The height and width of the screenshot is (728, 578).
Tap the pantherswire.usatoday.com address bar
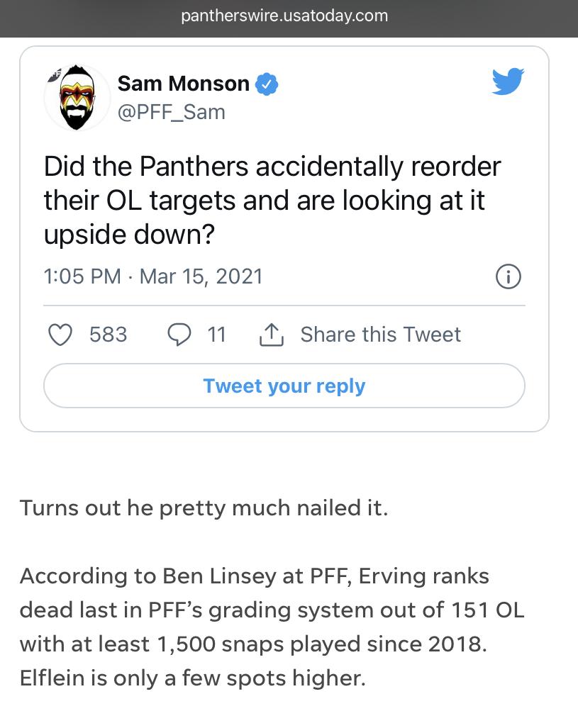click(x=284, y=16)
